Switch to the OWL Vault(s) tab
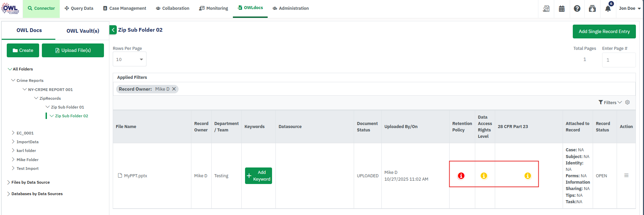This screenshot has height=215, width=644. point(83,31)
